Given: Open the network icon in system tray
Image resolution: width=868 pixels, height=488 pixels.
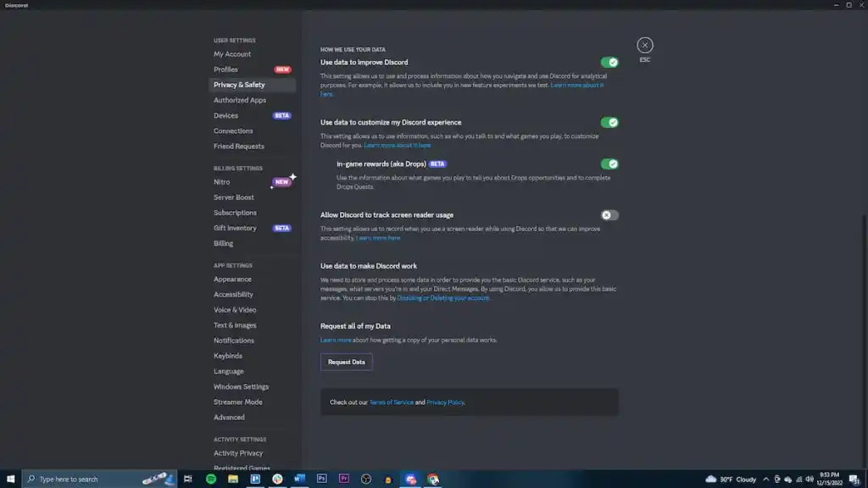Looking at the screenshot, I should (798, 480).
